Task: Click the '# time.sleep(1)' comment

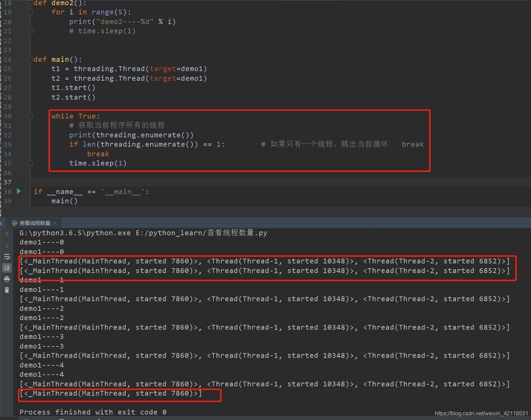Action: tap(102, 31)
